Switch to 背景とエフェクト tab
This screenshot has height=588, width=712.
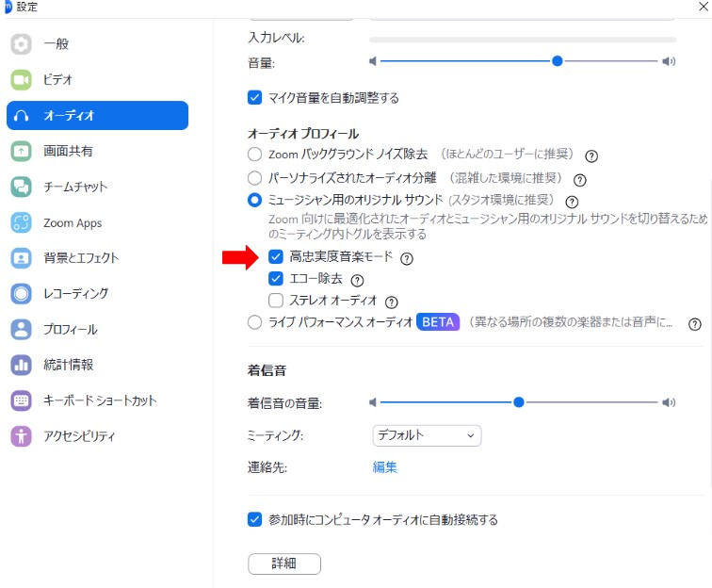click(x=97, y=258)
